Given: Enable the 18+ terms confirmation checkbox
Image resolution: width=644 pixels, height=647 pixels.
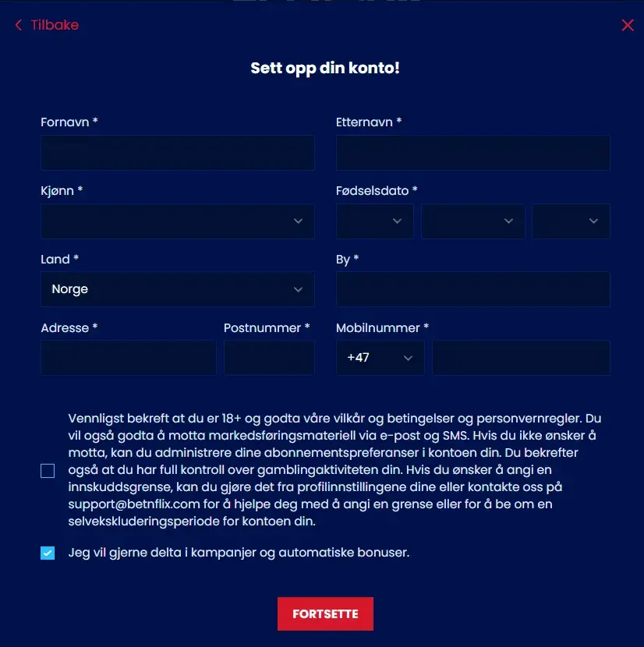Looking at the screenshot, I should coord(47,470).
